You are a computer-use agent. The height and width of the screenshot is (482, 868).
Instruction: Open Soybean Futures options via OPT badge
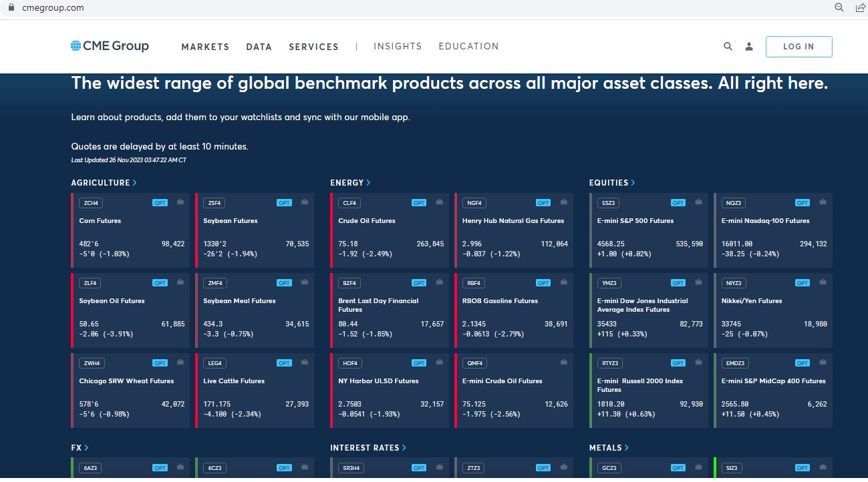pos(284,203)
